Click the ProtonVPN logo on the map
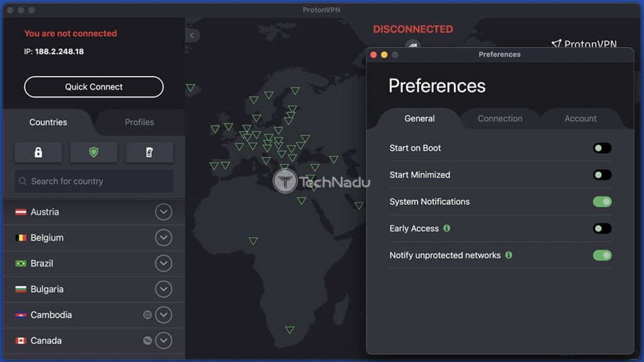This screenshot has height=362, width=644. coord(584,44)
